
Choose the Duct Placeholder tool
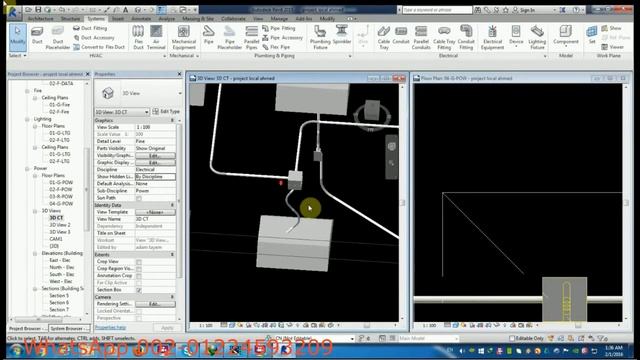click(58, 38)
